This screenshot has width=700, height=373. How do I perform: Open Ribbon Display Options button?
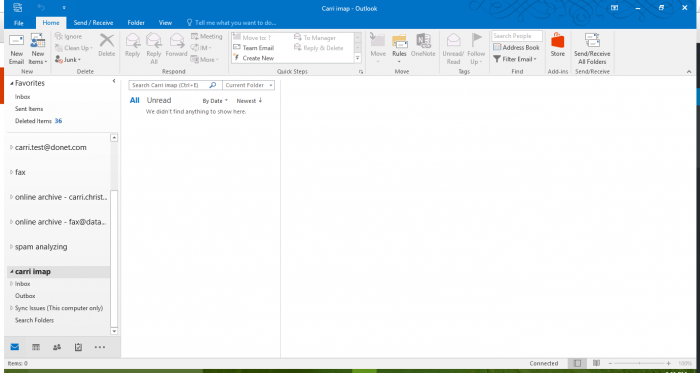pyautogui.click(x=615, y=8)
